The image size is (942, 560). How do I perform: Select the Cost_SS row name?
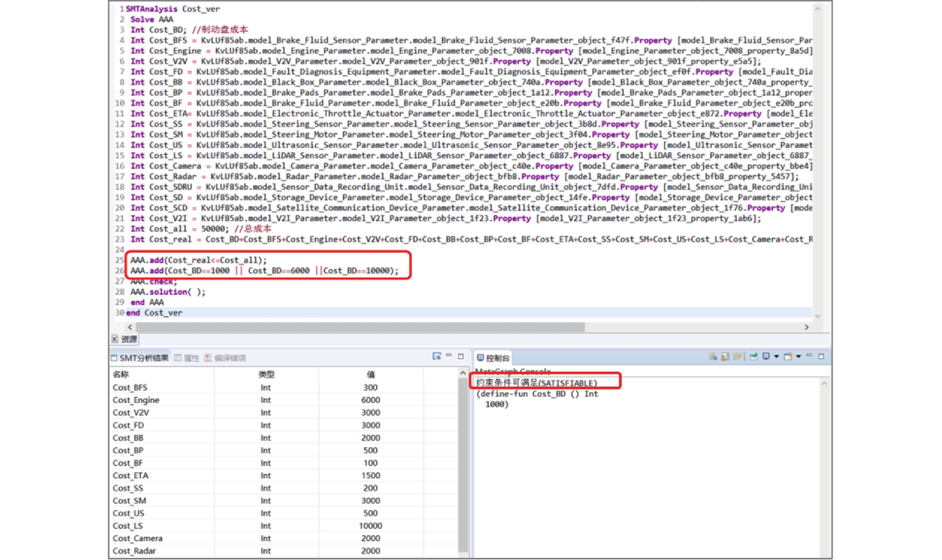[128, 488]
